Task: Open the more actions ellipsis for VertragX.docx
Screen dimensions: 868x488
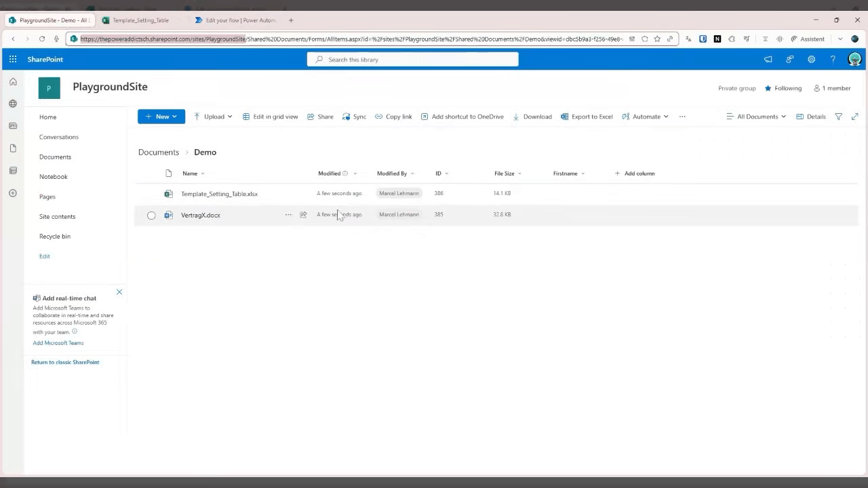Action: (288, 215)
